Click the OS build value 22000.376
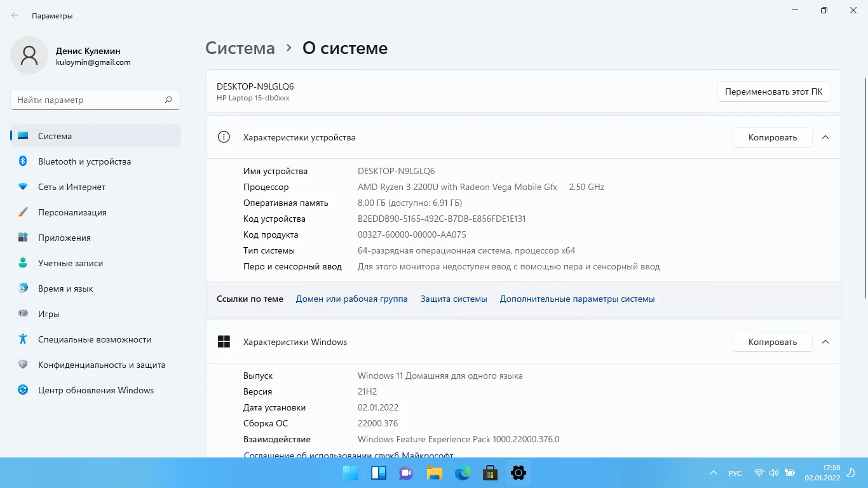This screenshot has height=488, width=868. point(378,423)
